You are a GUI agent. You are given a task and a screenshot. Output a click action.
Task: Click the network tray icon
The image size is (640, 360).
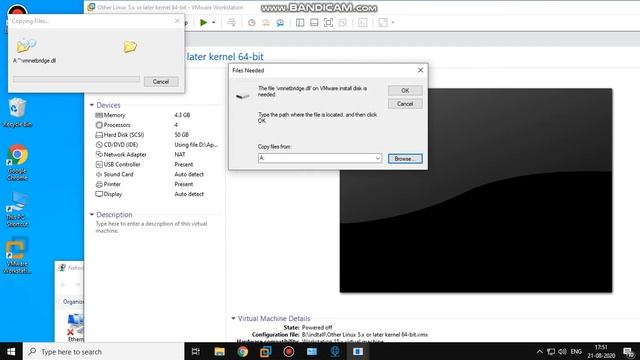551,351
